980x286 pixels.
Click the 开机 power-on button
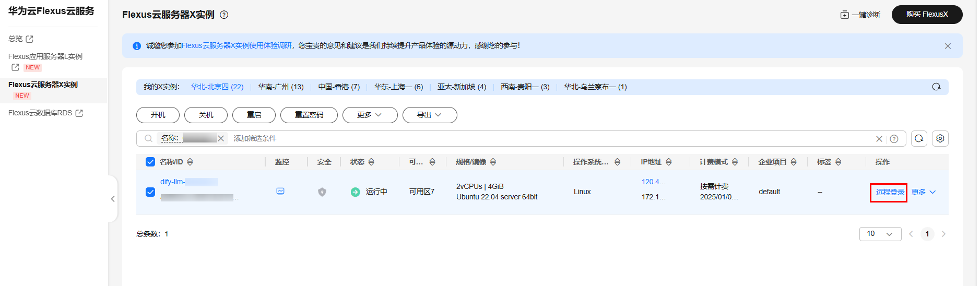tap(158, 115)
